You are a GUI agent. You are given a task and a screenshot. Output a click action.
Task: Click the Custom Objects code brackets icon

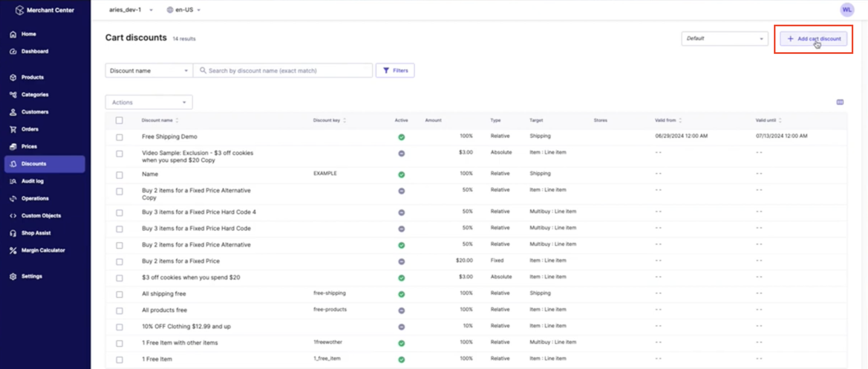pos(13,216)
